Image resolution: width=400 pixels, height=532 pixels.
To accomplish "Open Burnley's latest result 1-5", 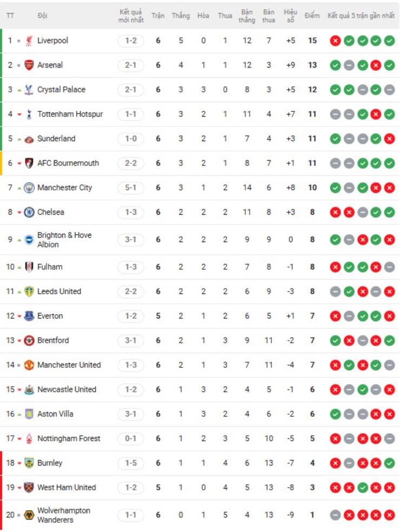I will point(131,463).
